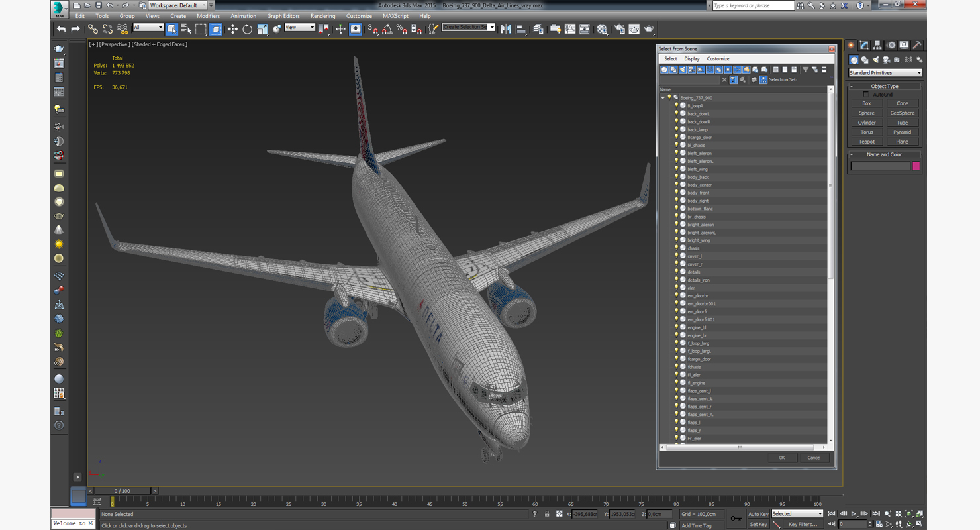Select Lights category in Create panel
This screenshot has height=530, width=980.
pos(875,60)
